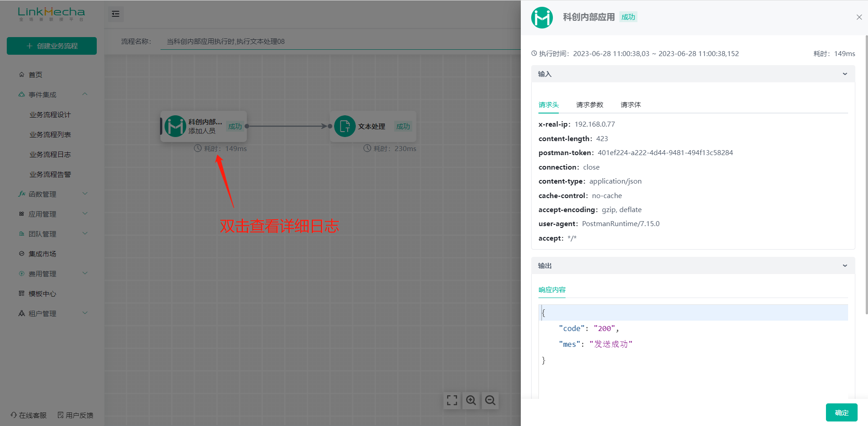Viewport: 868px width, 426px height.
Task: Click the 成功 tag on 科创内部应用 node
Action: 235,127
